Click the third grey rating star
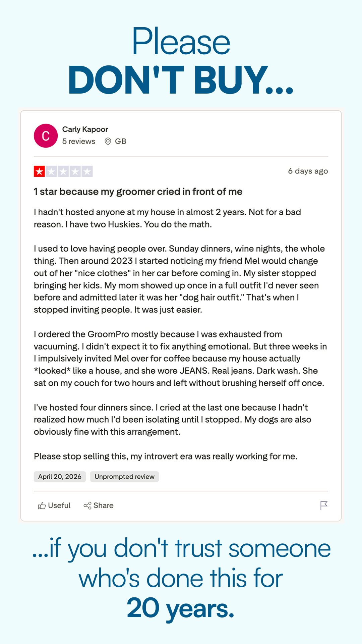Viewport: 362px width, 644px height. pos(63,172)
